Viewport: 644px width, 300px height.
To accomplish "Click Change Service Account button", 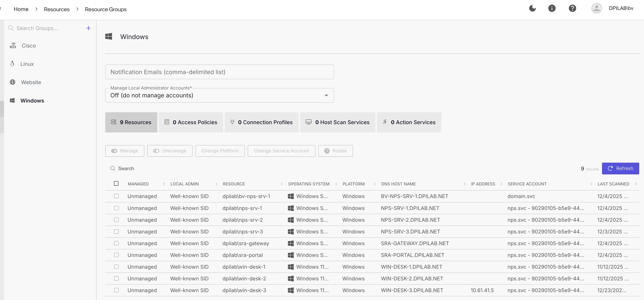I will pyautogui.click(x=281, y=151).
